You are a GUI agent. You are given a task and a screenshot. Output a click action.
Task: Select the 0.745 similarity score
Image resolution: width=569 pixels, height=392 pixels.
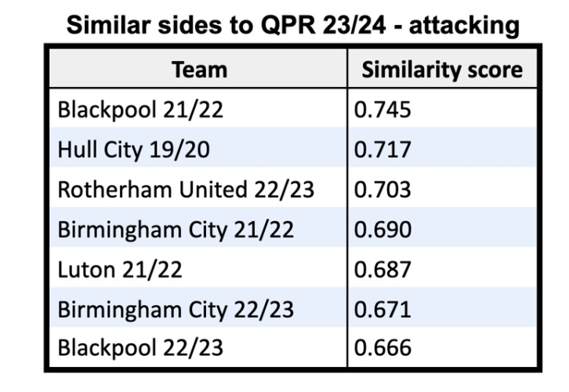pyautogui.click(x=383, y=110)
